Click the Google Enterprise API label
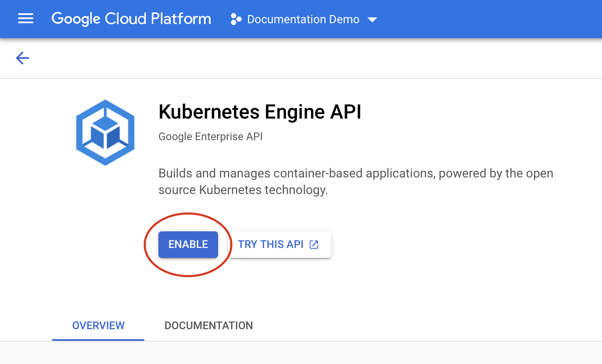Viewport: 602px width, 364px height. pyautogui.click(x=211, y=136)
